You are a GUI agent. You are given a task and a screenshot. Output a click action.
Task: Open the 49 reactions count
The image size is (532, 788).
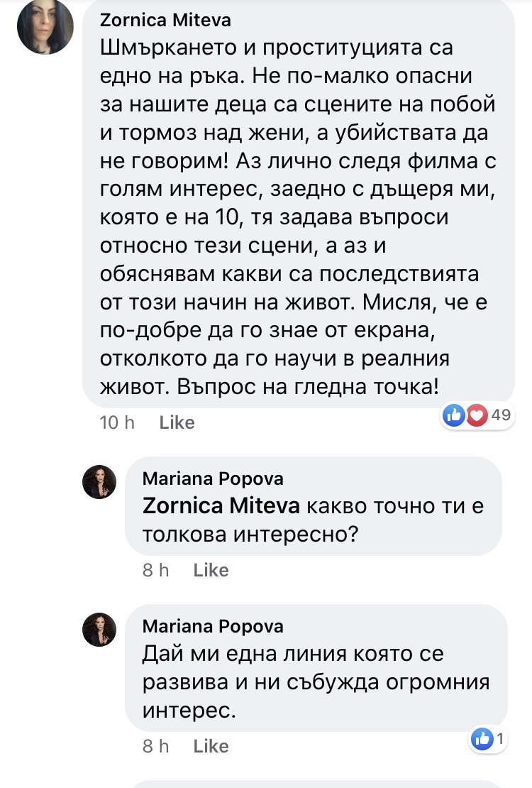(501, 415)
